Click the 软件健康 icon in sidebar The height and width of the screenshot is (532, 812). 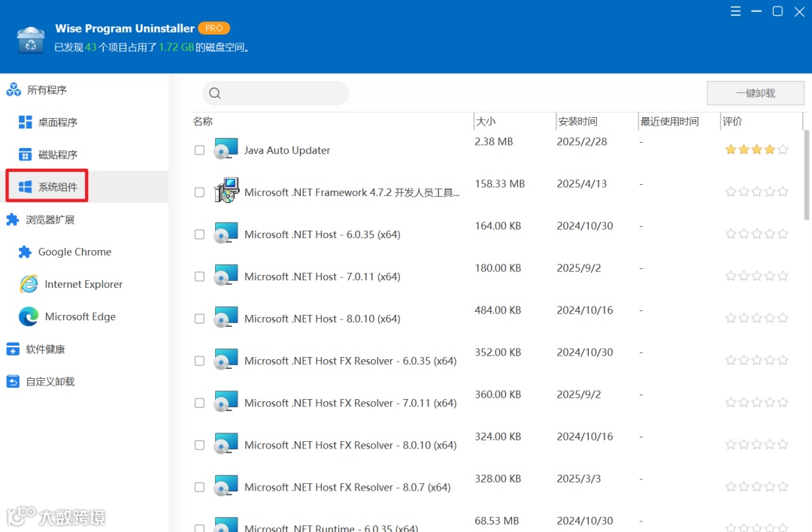click(13, 349)
